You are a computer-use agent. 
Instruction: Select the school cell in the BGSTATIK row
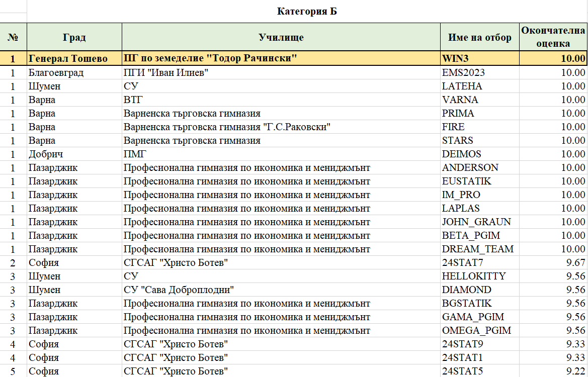pyautogui.click(x=281, y=303)
